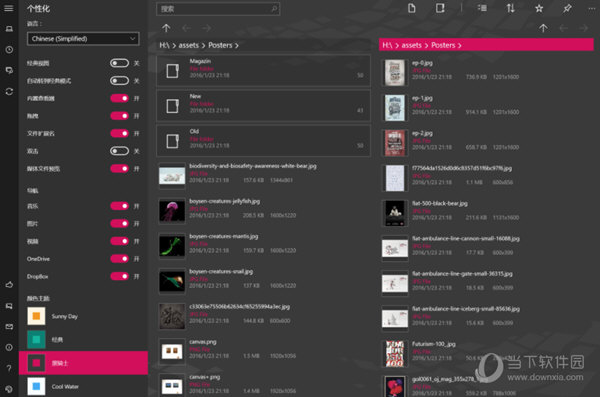The image size is (600, 397).
Task: Toggle the 音乐 music navigation switch
Action: tap(119, 206)
